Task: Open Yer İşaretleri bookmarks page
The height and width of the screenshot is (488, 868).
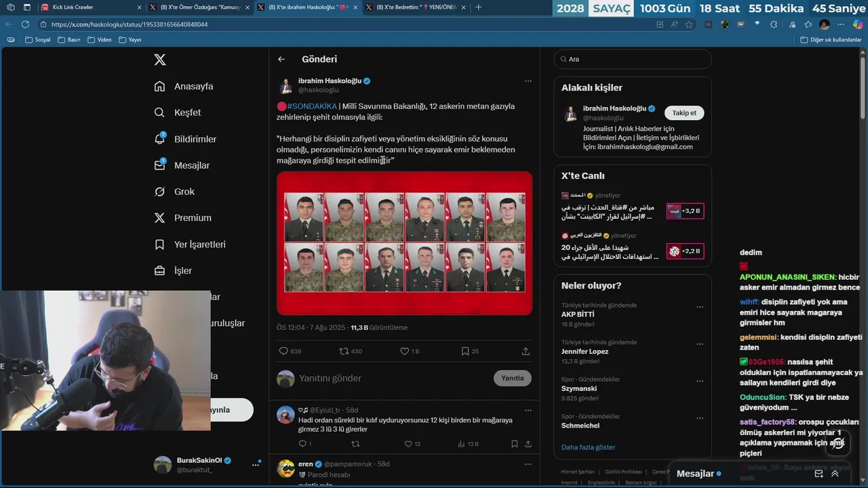Action: (190, 244)
